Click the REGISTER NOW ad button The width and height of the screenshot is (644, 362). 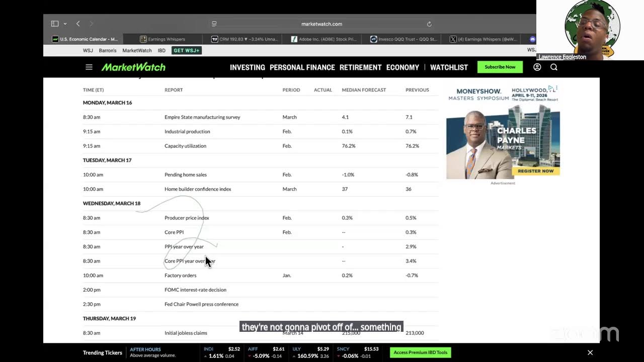[535, 171]
